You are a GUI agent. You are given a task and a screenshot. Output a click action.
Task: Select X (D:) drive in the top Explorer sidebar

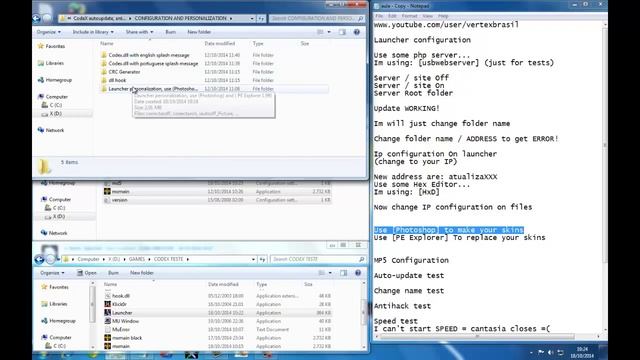[x=51, y=114]
